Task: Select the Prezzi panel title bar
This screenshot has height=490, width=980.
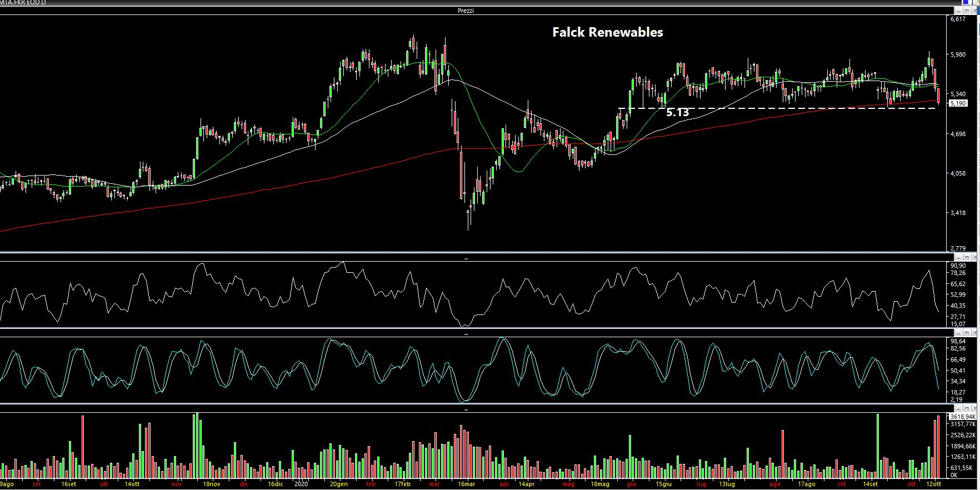Action: click(x=477, y=11)
